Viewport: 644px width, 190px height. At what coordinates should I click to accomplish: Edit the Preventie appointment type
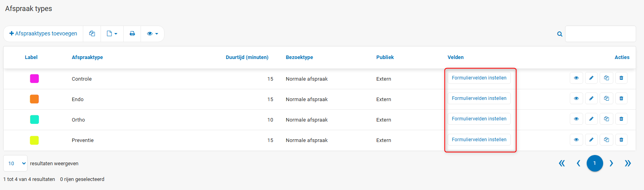click(591, 140)
